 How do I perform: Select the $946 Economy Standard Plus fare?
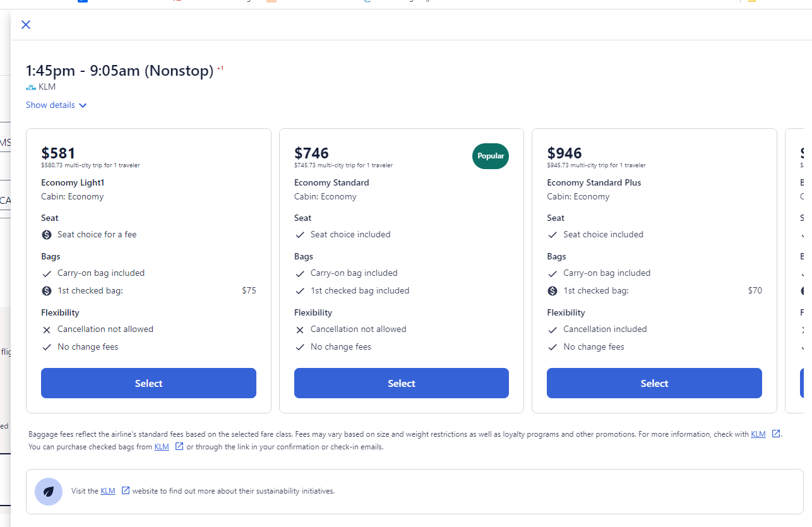654,383
